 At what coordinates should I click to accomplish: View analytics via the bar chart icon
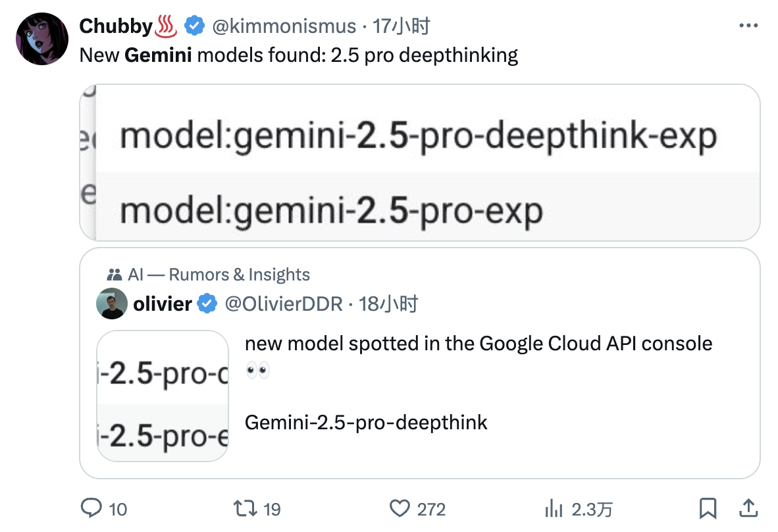[x=554, y=509]
